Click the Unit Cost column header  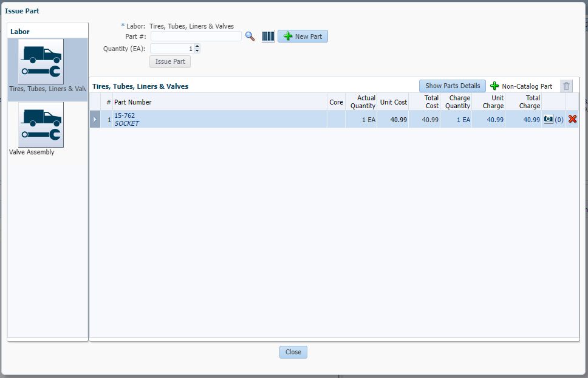[x=393, y=102]
